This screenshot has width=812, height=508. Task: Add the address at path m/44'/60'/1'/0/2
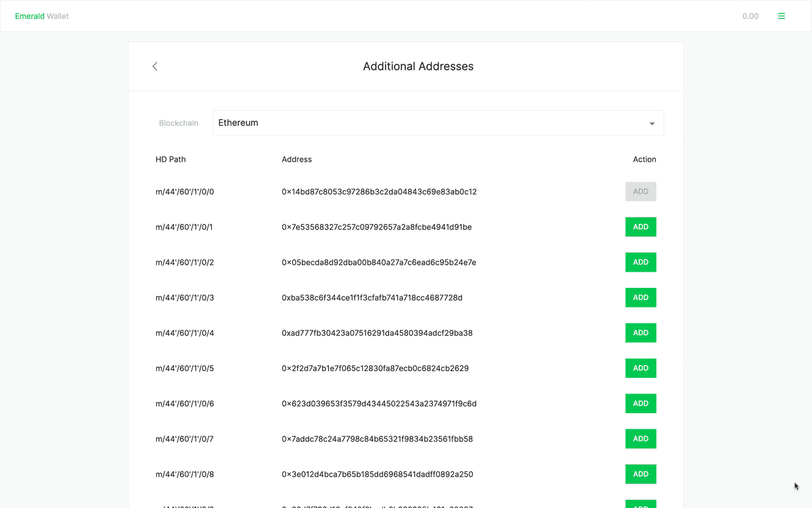[x=640, y=261]
